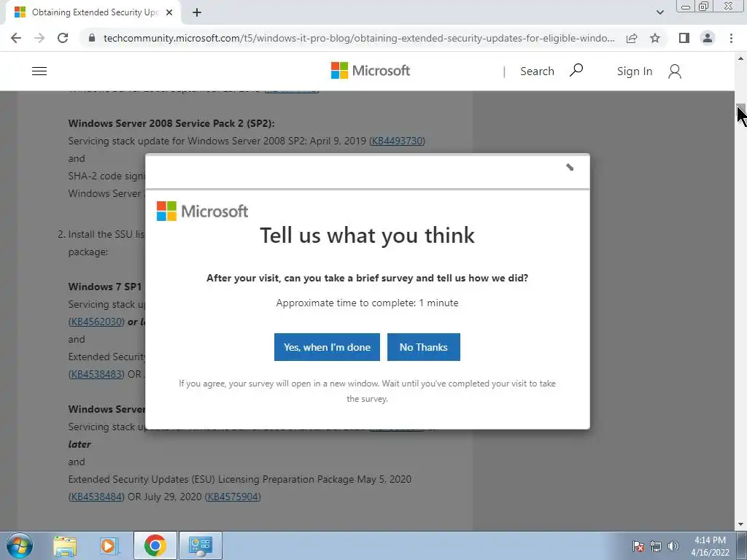Click the user profile icon beside Sign In
Viewport: 747px width, 560px height.
[x=675, y=71]
